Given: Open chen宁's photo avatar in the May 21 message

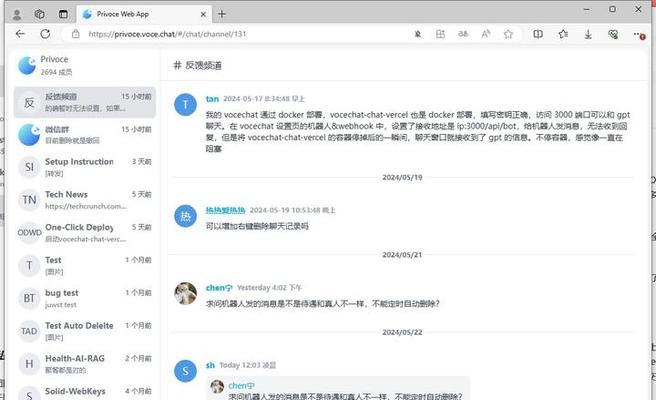Looking at the screenshot, I should [x=185, y=293].
